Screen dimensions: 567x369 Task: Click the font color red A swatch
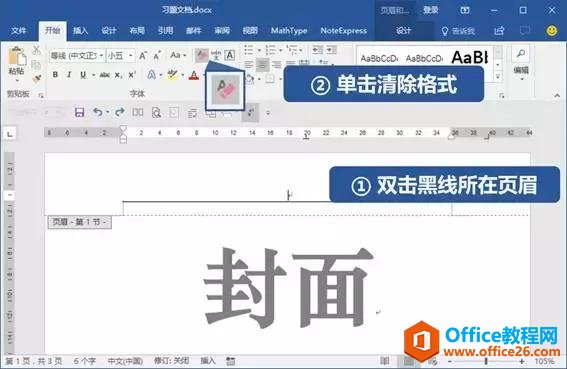pyautogui.click(x=194, y=75)
